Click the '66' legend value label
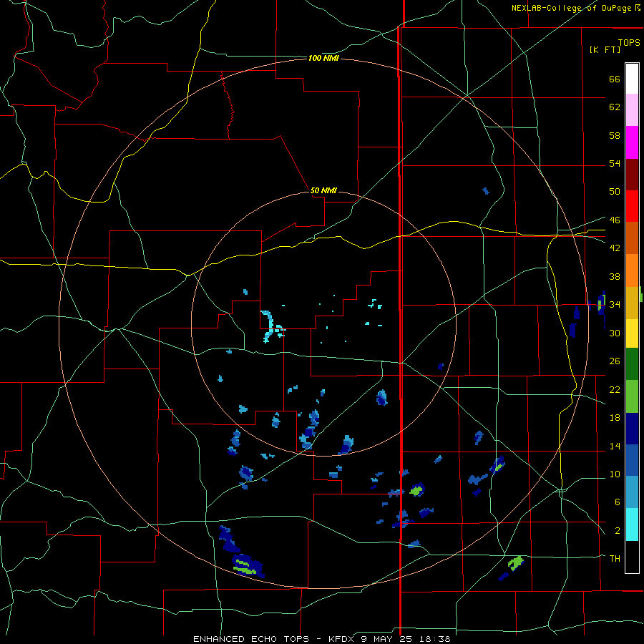 pos(615,79)
